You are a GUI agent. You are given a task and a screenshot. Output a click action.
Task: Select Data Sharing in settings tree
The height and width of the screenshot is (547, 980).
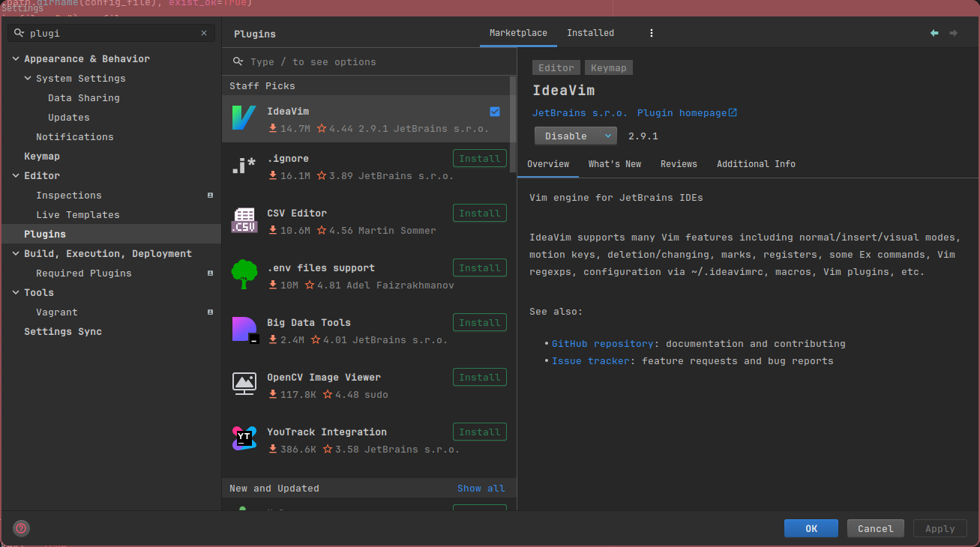(x=84, y=97)
